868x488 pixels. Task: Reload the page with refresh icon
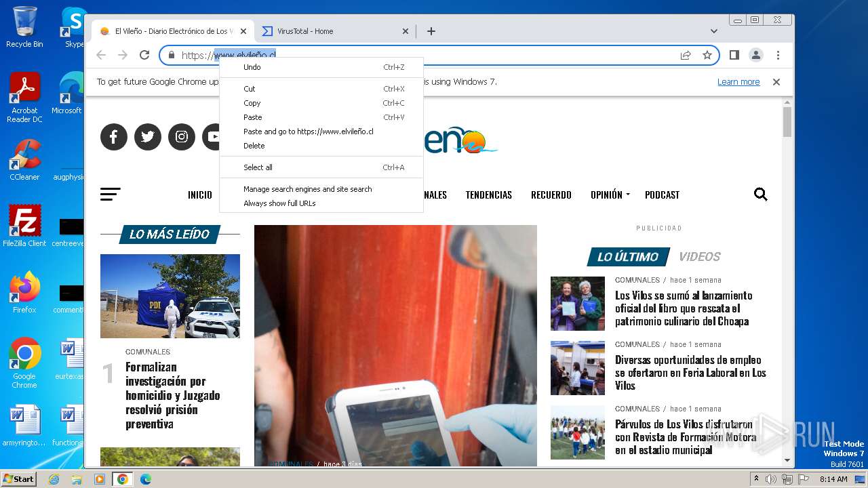pos(144,55)
